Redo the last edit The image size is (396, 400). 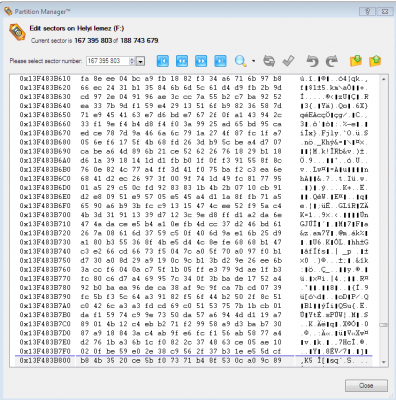click(x=332, y=61)
